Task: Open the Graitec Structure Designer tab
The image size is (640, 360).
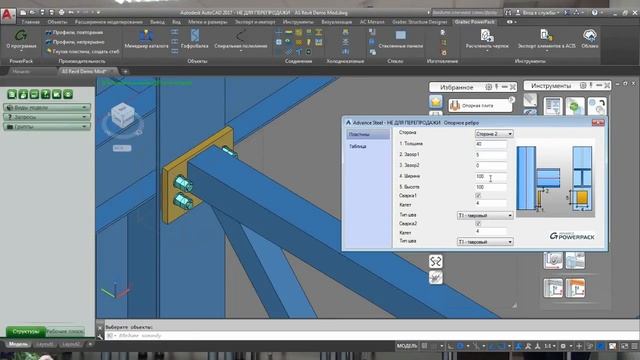Action: click(420, 22)
